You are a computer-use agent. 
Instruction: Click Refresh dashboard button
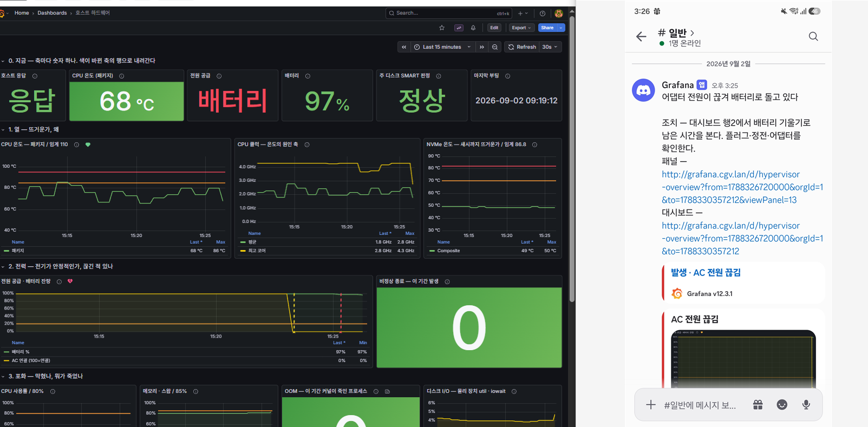[522, 47]
